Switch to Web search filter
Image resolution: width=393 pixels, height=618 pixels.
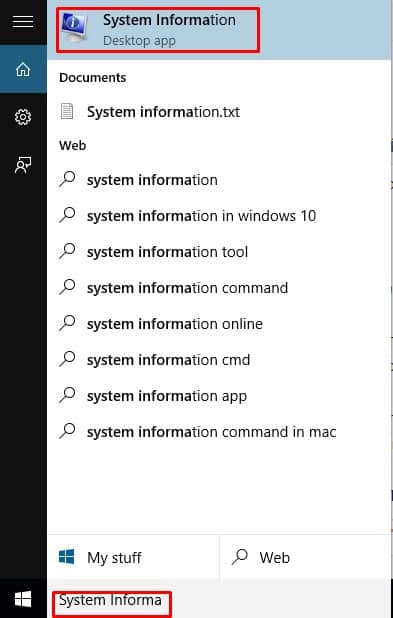click(x=305, y=557)
